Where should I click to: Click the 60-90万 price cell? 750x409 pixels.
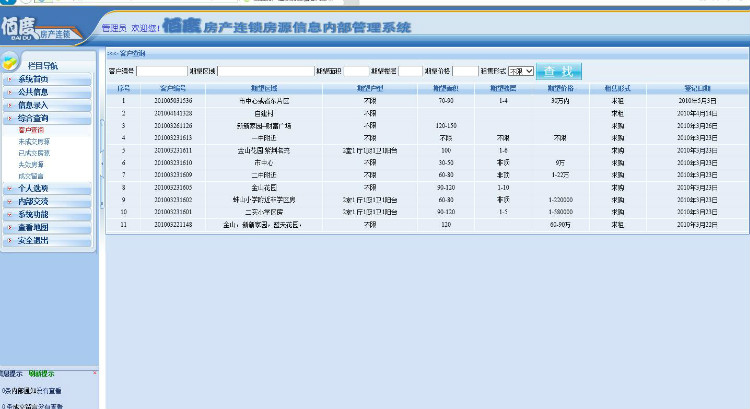tap(560, 224)
